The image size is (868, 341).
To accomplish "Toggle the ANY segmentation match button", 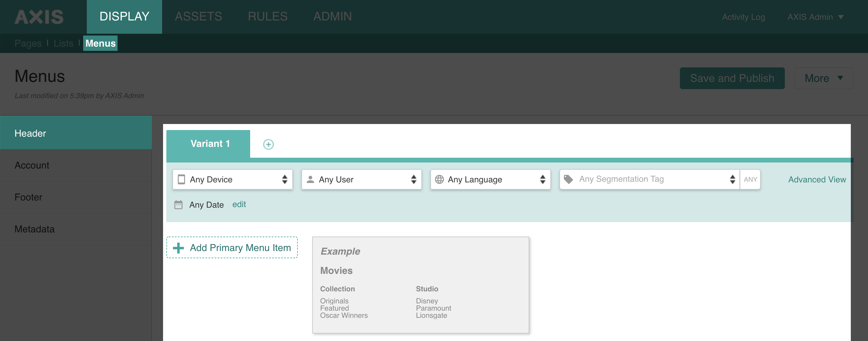I will [750, 179].
